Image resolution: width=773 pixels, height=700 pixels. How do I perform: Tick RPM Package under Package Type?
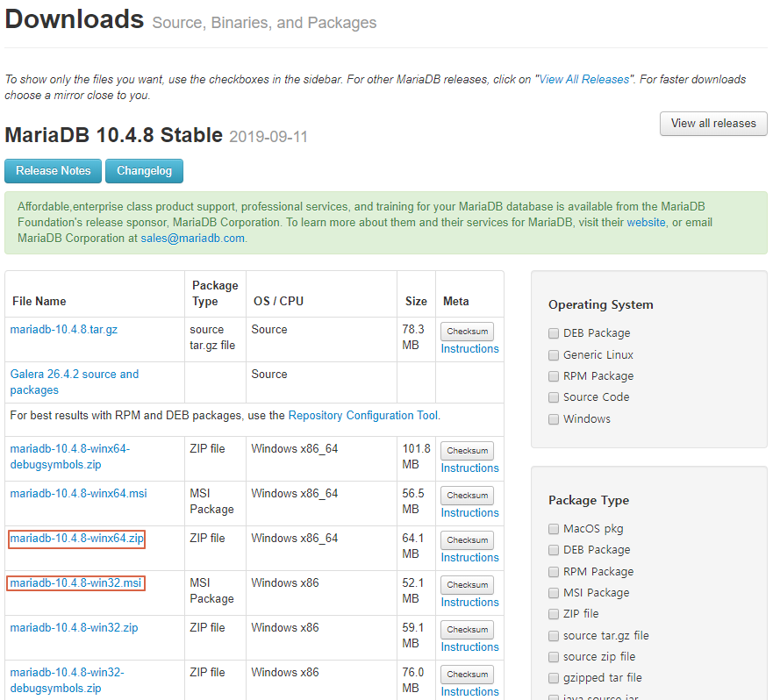click(x=554, y=572)
